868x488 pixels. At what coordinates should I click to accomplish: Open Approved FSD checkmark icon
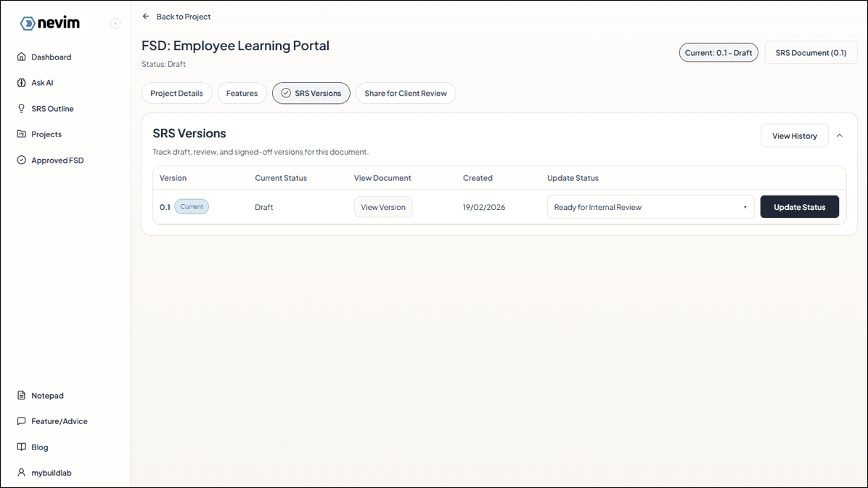click(22, 160)
